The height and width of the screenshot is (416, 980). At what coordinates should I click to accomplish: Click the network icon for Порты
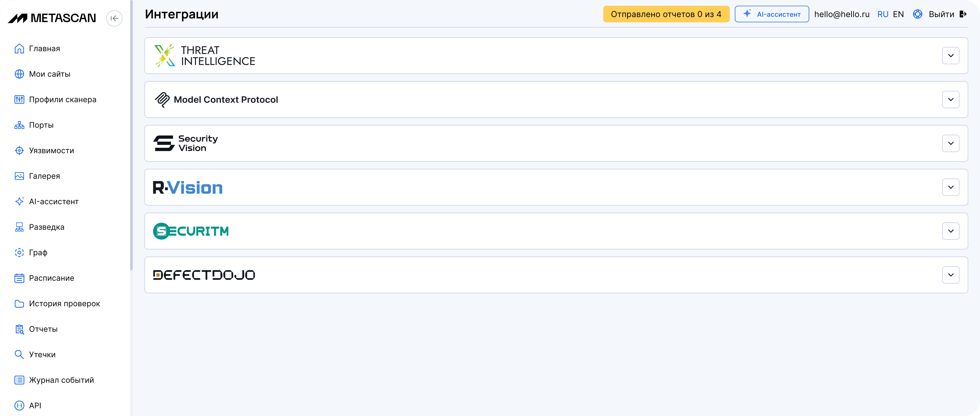click(x=19, y=125)
